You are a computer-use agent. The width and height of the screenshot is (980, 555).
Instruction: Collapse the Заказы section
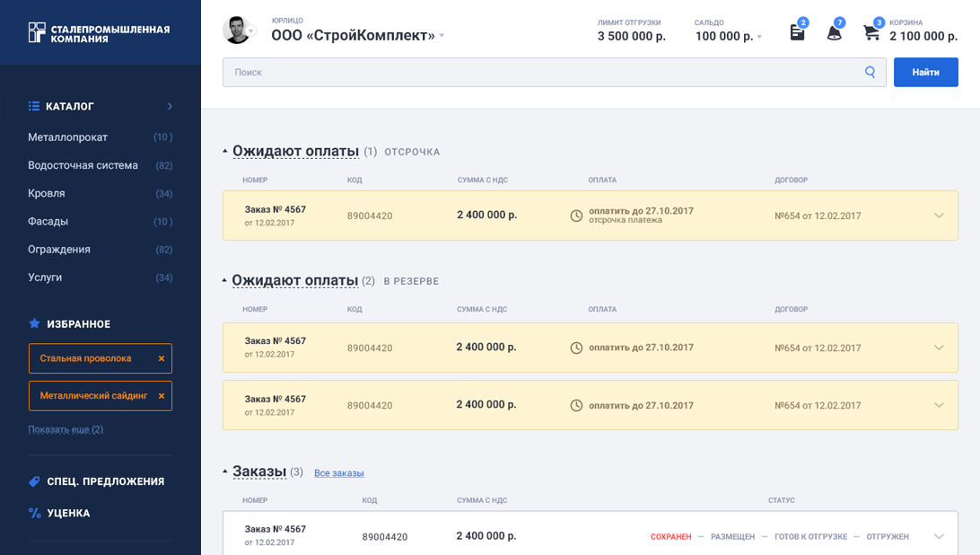point(225,472)
